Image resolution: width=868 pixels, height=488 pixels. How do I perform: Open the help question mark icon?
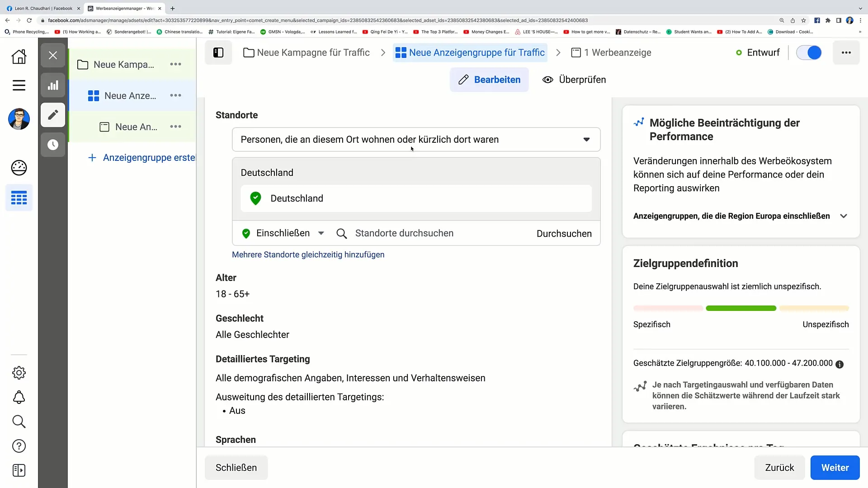[19, 446]
